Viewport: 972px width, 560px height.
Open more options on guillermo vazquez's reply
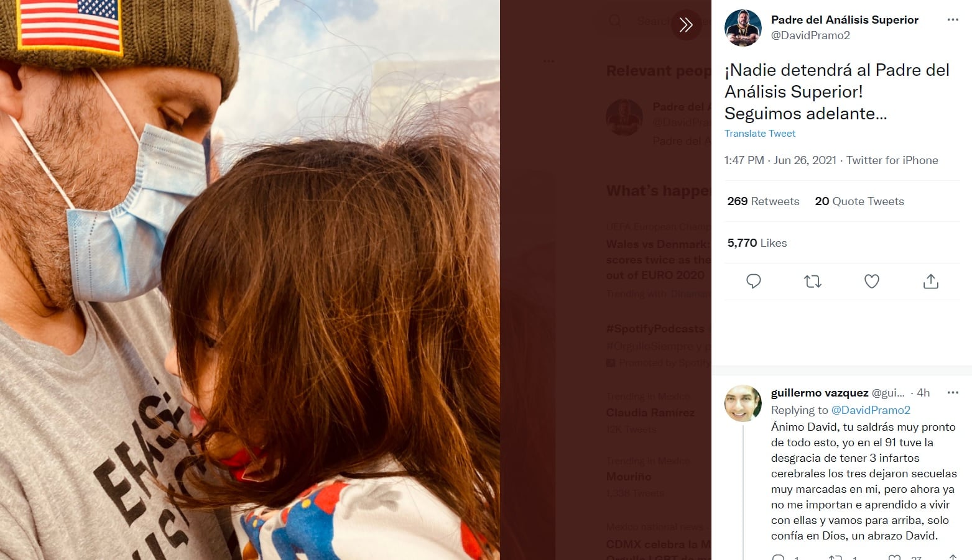click(x=952, y=393)
